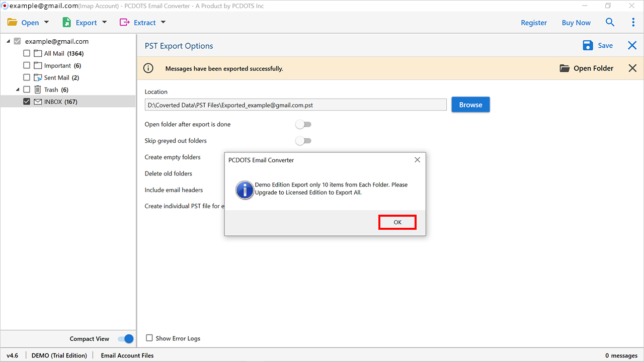644x362 pixels.
Task: Open the three-dot more options menu
Action: (x=633, y=22)
